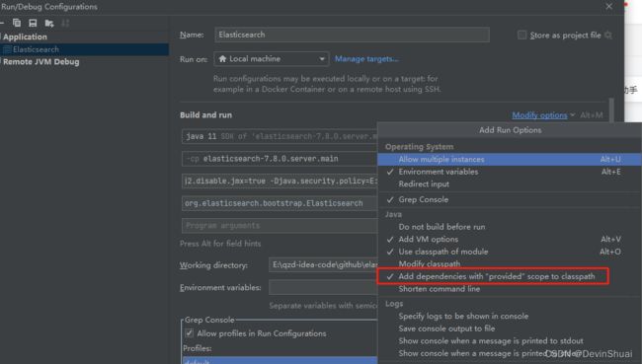642x364 pixels.
Task: Close the Run/Debug Configurations dialog
Action: [609, 7]
